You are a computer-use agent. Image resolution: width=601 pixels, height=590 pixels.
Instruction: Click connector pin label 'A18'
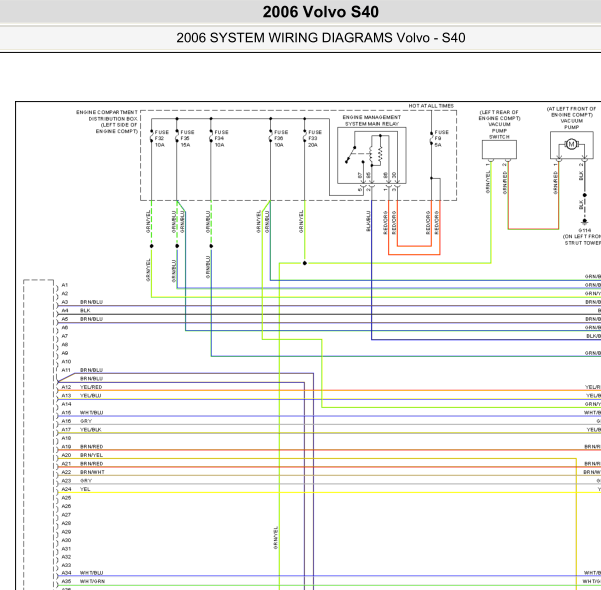coord(66,438)
